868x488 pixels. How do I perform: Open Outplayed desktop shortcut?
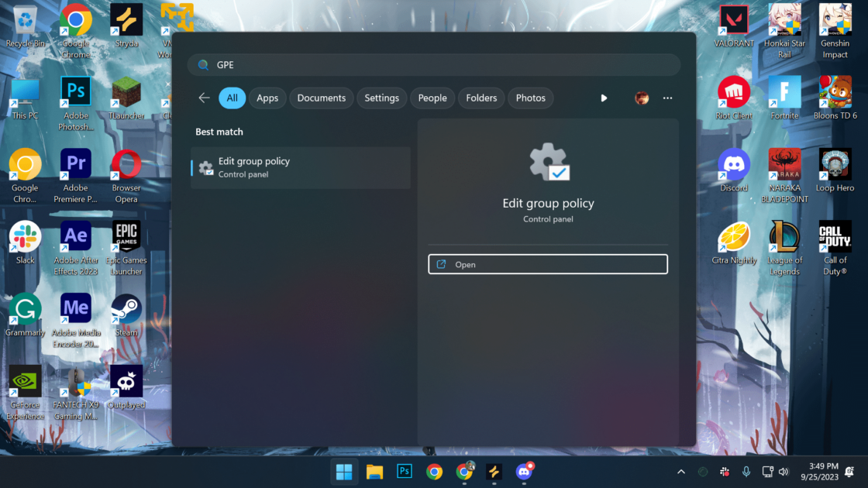click(x=126, y=387)
